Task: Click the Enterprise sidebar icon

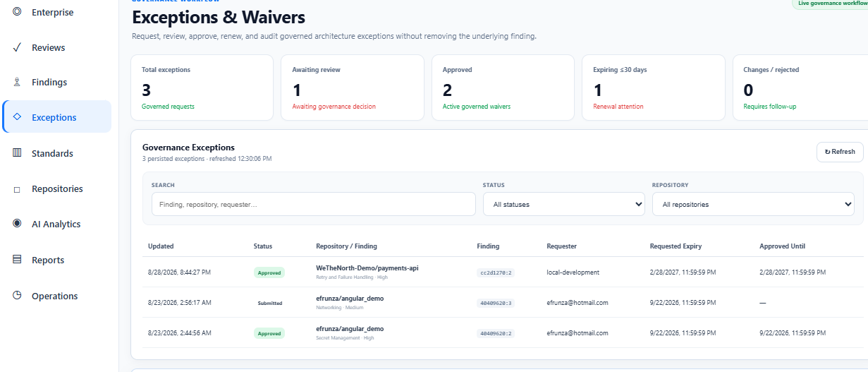Action: tap(17, 12)
